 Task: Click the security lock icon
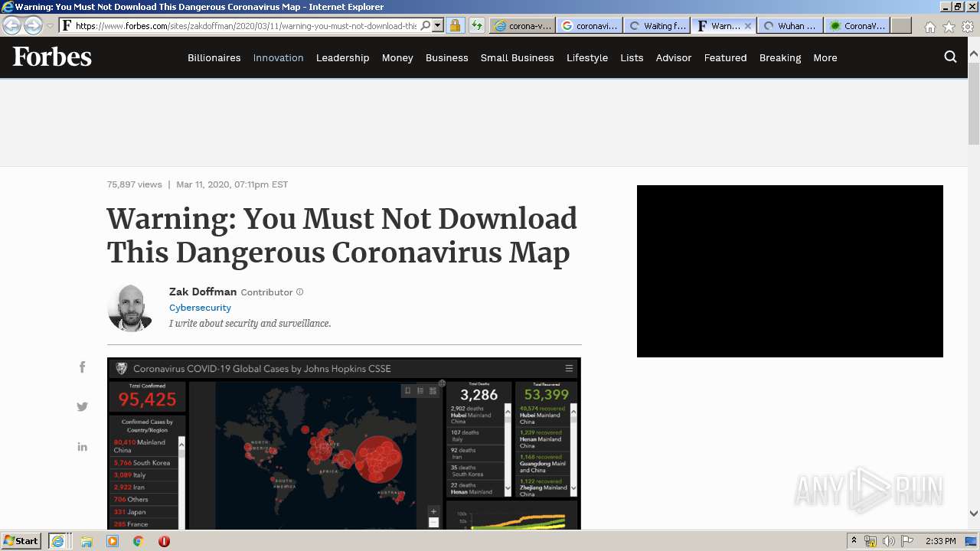coord(455,25)
